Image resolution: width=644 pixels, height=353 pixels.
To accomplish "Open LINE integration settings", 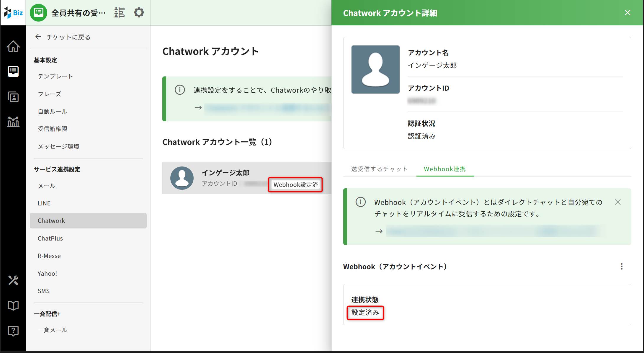I will pyautogui.click(x=44, y=203).
